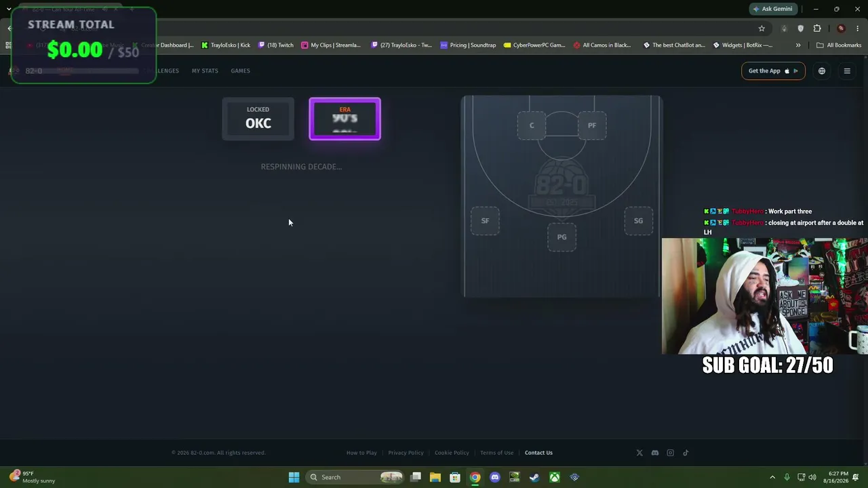Open the Chrome extensions puzzle icon

(x=817, y=28)
